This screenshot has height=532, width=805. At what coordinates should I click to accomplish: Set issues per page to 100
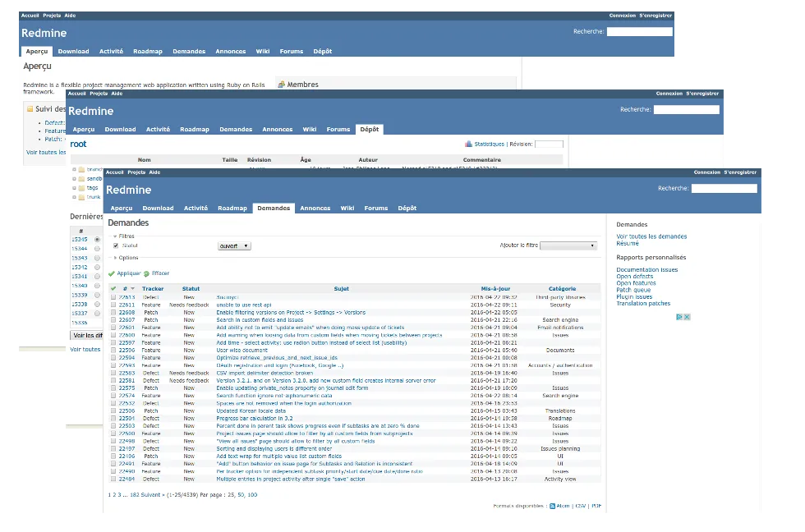253,495
